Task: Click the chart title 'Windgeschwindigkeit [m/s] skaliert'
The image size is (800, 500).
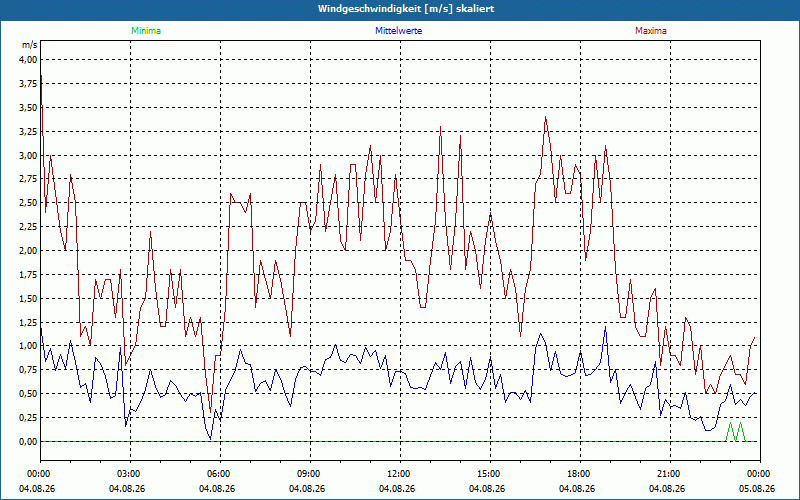Action: (406, 9)
